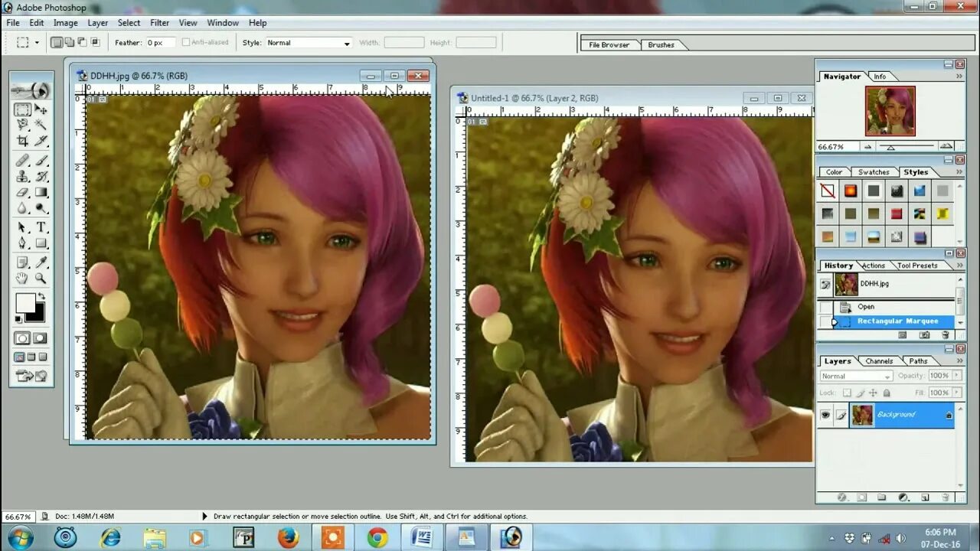Open History panel options menu
This screenshot has width=980, height=551.
959,266
